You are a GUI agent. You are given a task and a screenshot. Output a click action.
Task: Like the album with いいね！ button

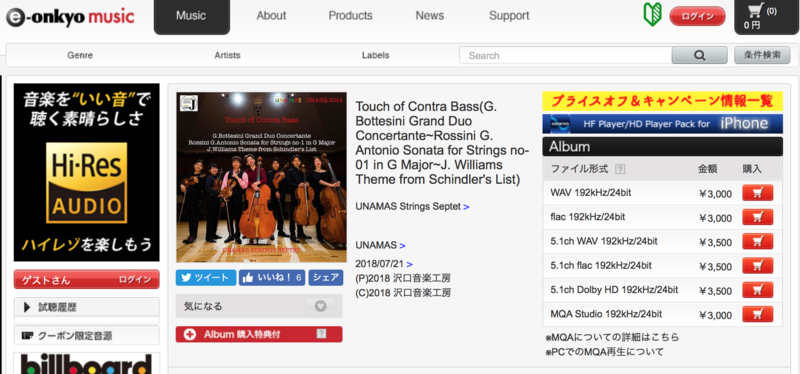272,278
